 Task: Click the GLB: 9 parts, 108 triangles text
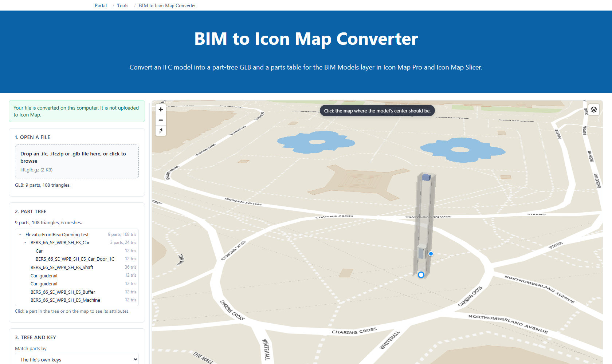pos(43,185)
